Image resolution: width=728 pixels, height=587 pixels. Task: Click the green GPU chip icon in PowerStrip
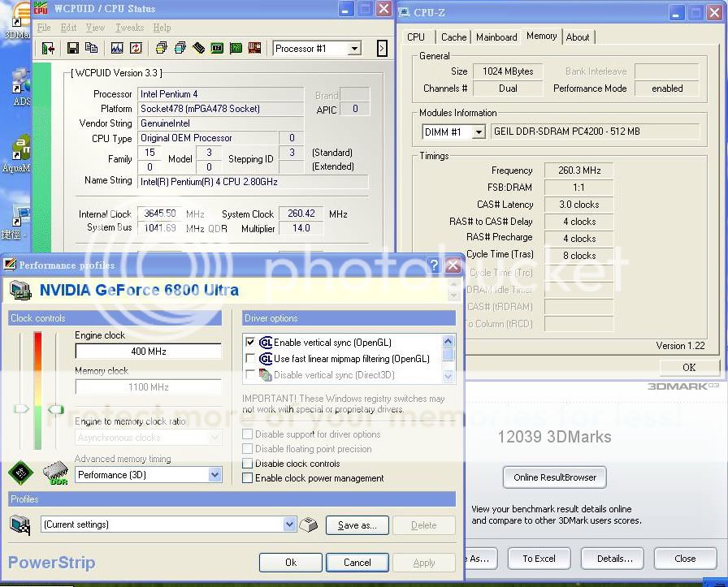(x=21, y=473)
